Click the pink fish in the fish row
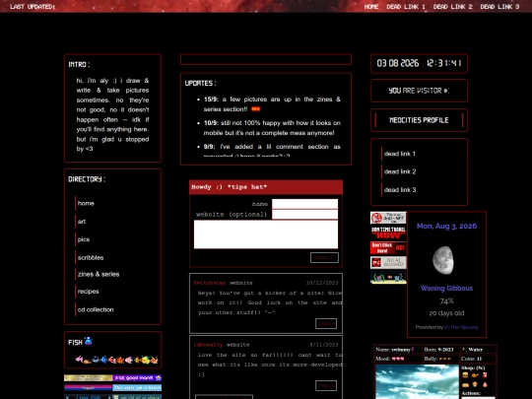The image size is (532, 399). point(79,359)
